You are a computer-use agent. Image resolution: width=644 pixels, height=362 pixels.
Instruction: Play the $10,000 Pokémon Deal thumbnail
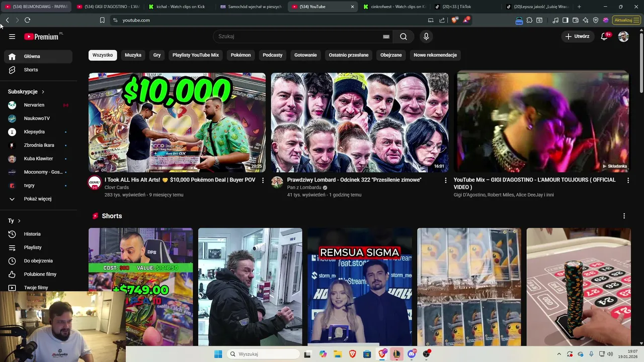click(177, 123)
